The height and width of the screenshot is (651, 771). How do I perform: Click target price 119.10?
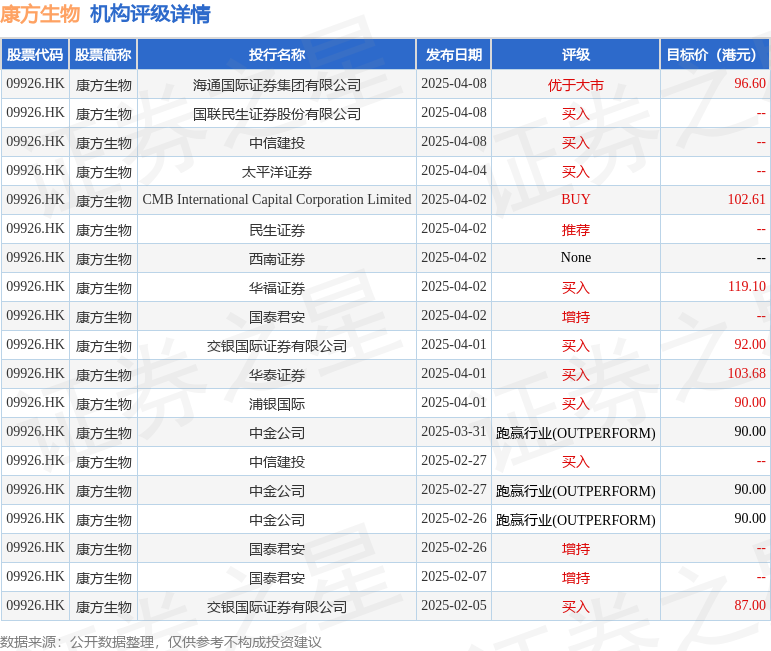click(x=746, y=287)
